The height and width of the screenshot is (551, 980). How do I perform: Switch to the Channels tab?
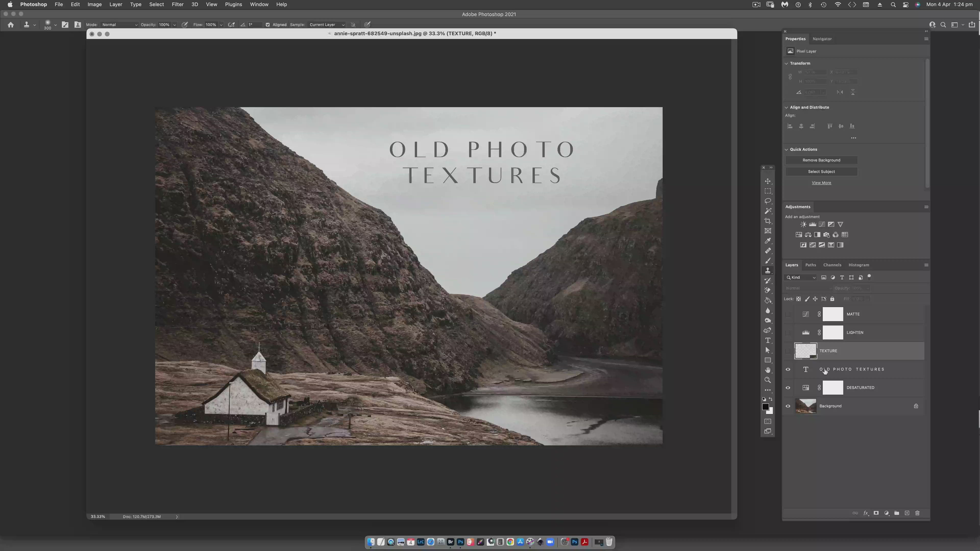point(832,265)
